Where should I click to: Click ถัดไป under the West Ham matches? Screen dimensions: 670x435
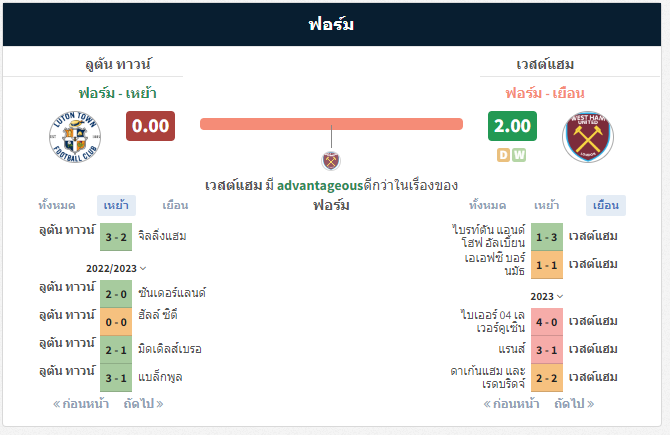tap(574, 404)
